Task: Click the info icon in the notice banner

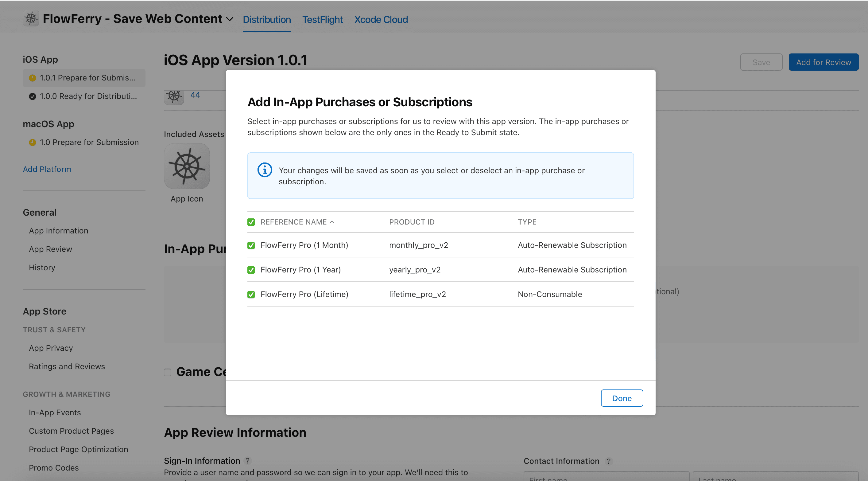Action: (265, 170)
